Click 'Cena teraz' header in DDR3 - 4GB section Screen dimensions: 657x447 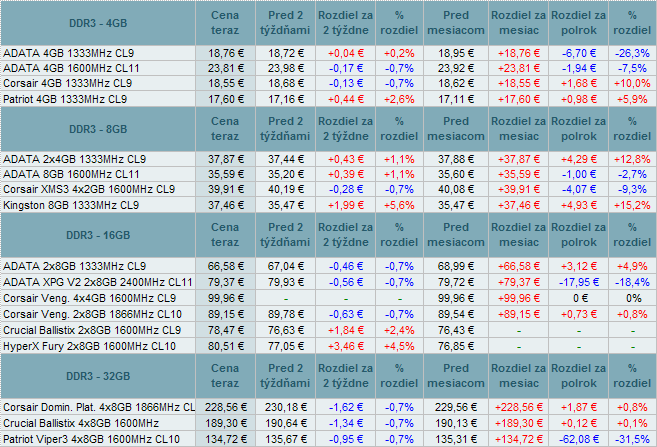tap(225, 23)
